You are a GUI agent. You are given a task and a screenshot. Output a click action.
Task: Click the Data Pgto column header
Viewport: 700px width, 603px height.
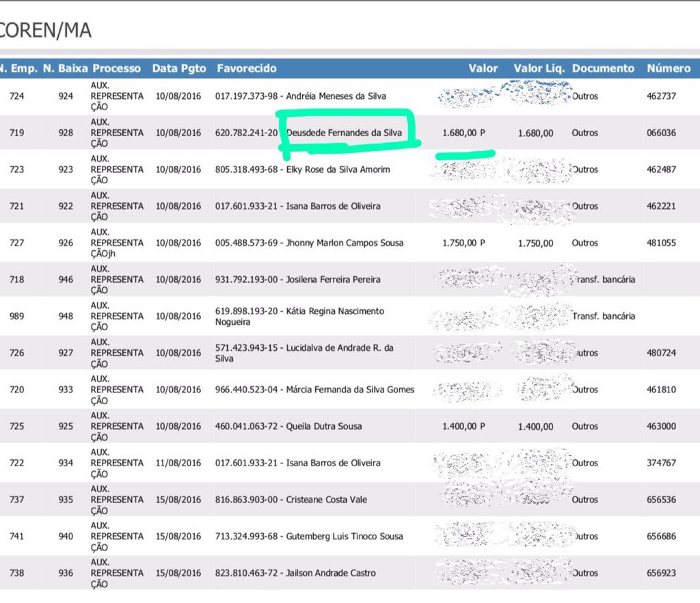click(x=178, y=68)
